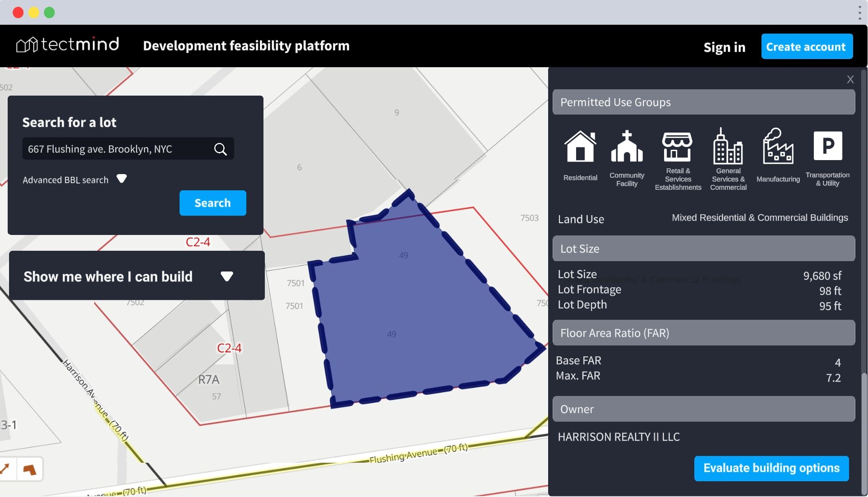Click Retail & Services Establishments storefront icon

tap(677, 146)
